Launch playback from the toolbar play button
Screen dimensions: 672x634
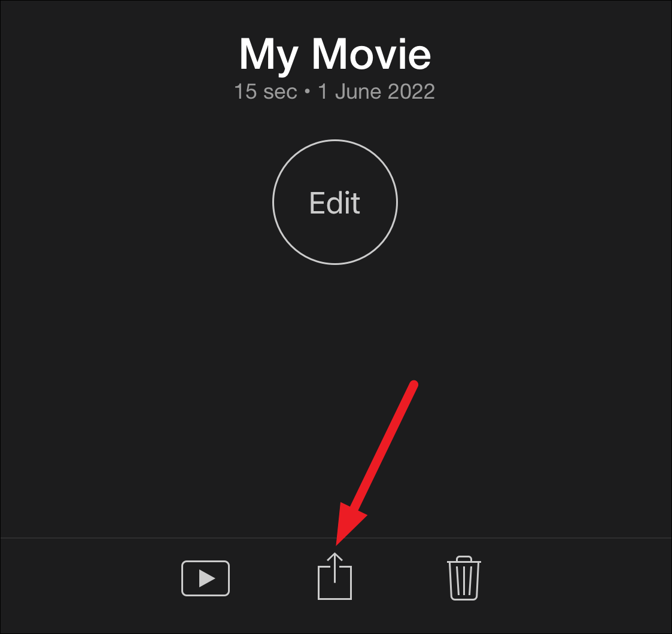206,578
